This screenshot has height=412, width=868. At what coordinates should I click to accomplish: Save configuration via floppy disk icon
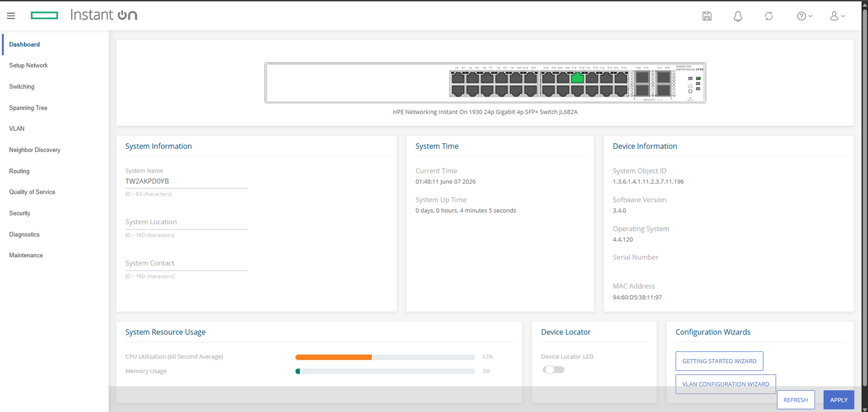707,16
